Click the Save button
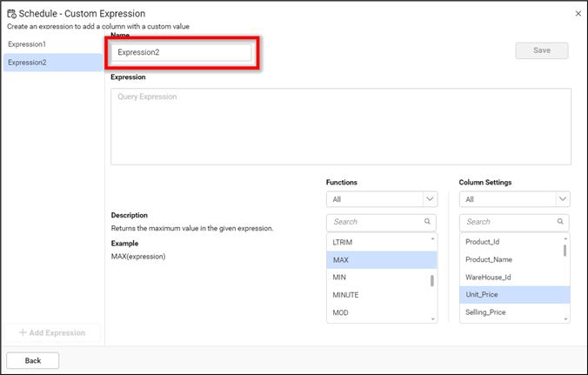 click(x=541, y=50)
